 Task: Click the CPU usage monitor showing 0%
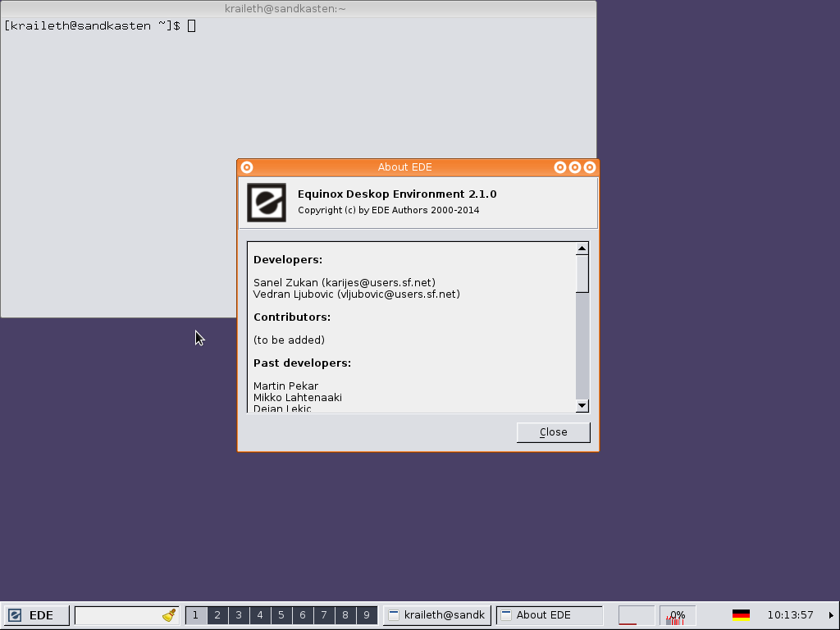[678, 615]
